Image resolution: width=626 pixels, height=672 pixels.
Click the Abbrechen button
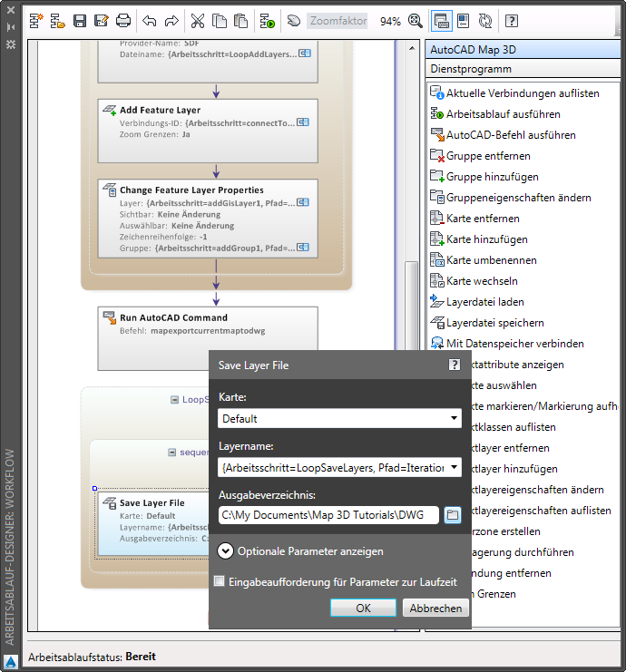pyautogui.click(x=435, y=608)
